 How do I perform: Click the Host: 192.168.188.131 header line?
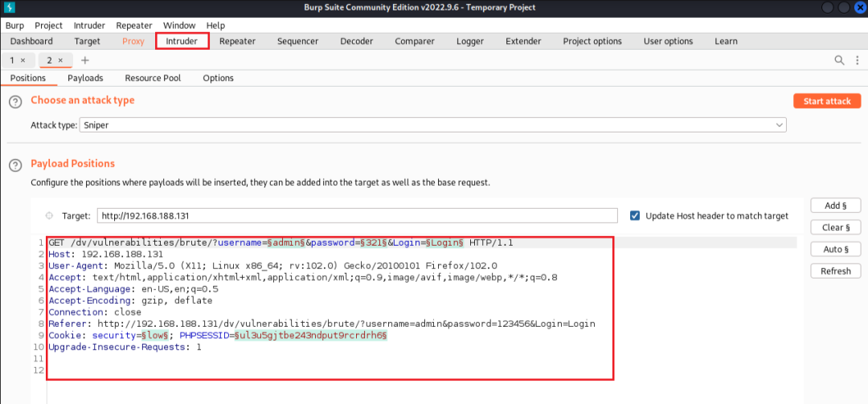click(106, 255)
